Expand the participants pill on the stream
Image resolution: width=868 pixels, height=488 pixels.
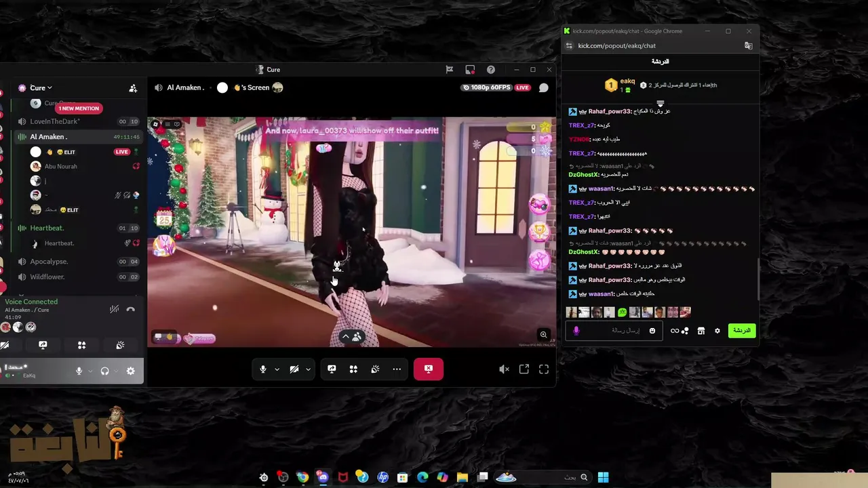coord(352,337)
